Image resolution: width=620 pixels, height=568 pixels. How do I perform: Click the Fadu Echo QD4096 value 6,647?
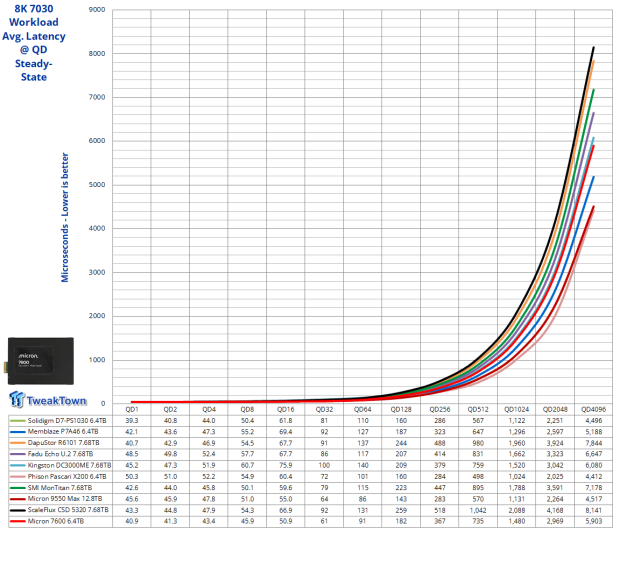pyautogui.click(x=594, y=454)
